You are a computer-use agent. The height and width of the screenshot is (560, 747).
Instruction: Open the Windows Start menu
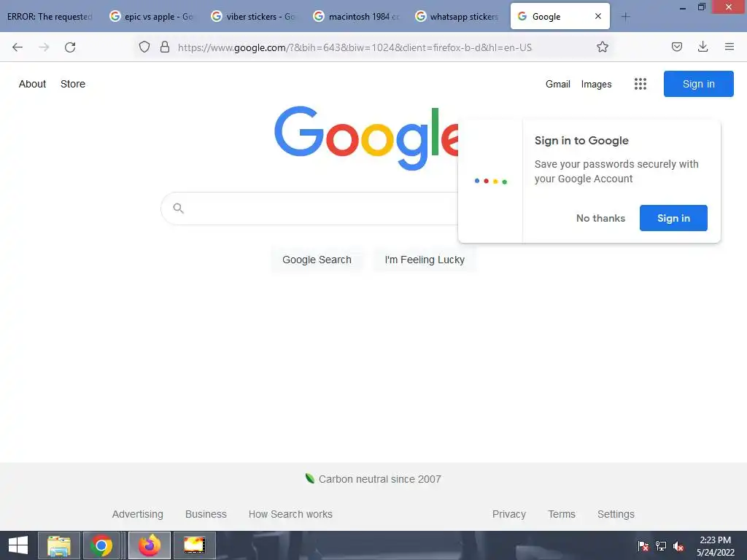[18, 545]
